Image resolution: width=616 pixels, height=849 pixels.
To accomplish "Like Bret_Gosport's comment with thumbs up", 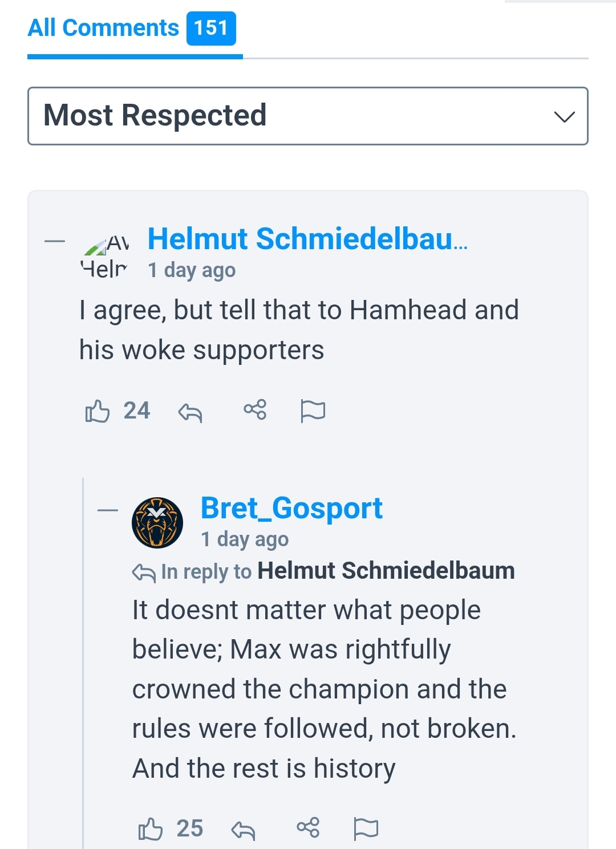I will pyautogui.click(x=150, y=828).
